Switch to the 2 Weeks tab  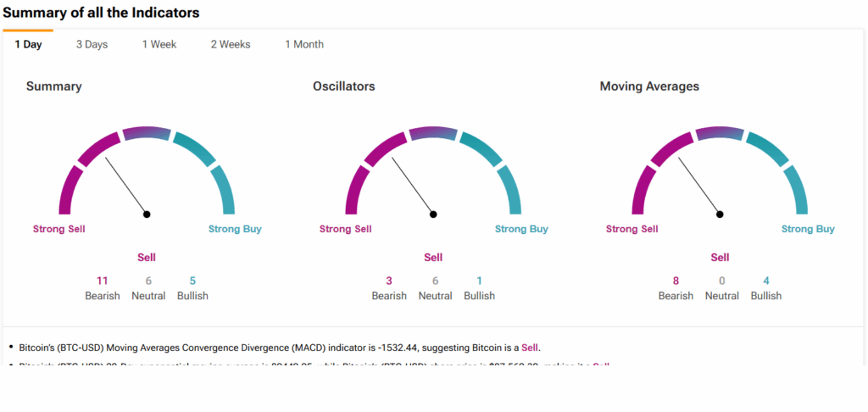(x=231, y=44)
